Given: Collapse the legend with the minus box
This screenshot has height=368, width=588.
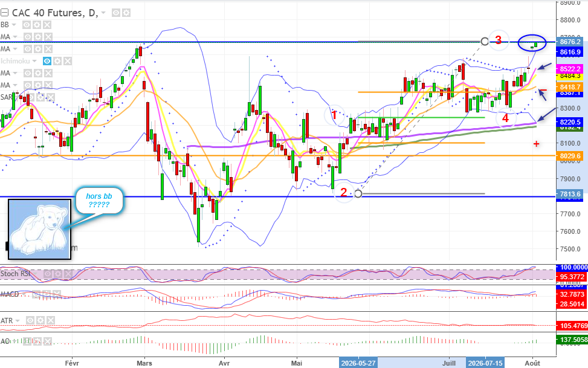Looking at the screenshot, I should [x=4, y=13].
